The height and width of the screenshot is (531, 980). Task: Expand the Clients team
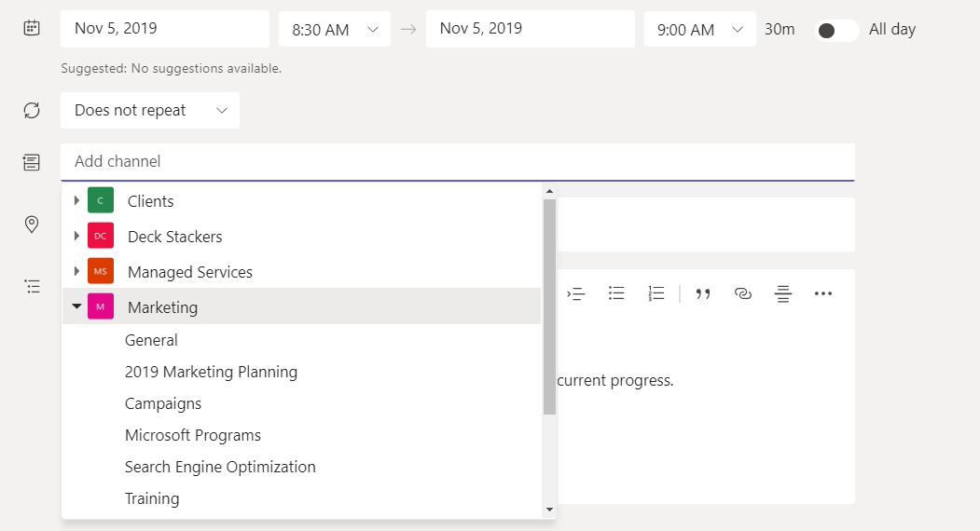76,201
